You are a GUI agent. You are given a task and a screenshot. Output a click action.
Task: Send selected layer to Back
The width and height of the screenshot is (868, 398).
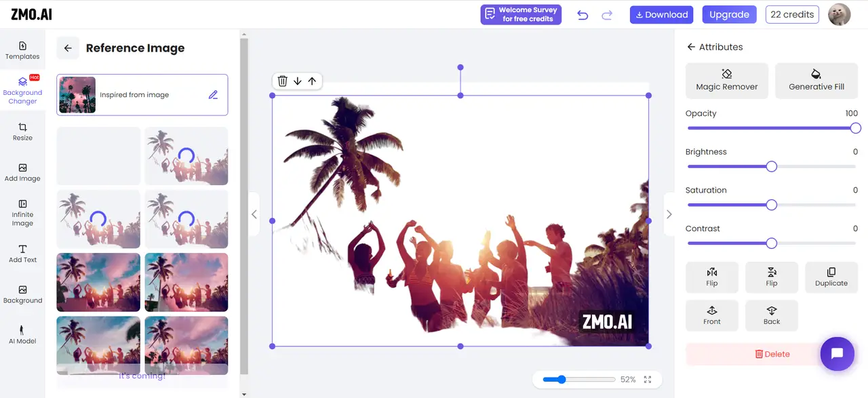point(772,315)
